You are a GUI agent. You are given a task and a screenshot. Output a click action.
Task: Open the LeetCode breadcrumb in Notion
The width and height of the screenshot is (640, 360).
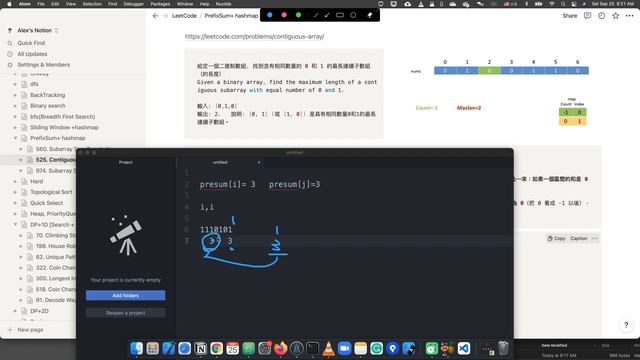tap(184, 16)
